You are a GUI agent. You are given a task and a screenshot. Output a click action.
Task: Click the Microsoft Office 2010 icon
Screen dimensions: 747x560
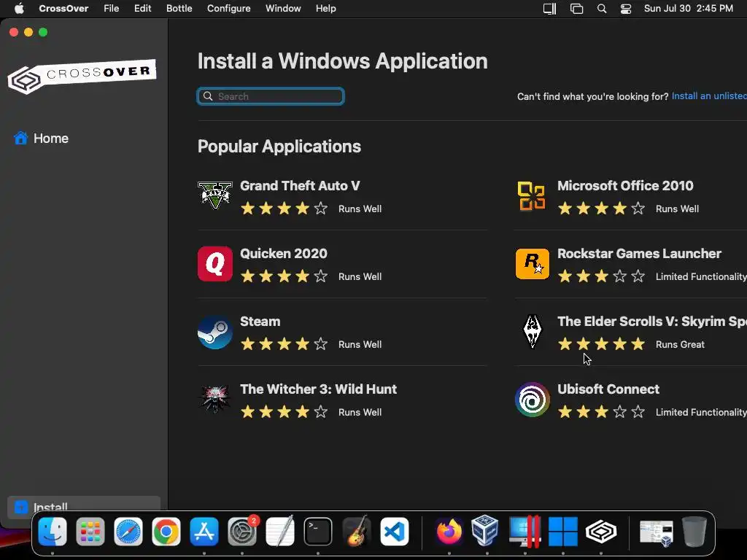[531, 195]
